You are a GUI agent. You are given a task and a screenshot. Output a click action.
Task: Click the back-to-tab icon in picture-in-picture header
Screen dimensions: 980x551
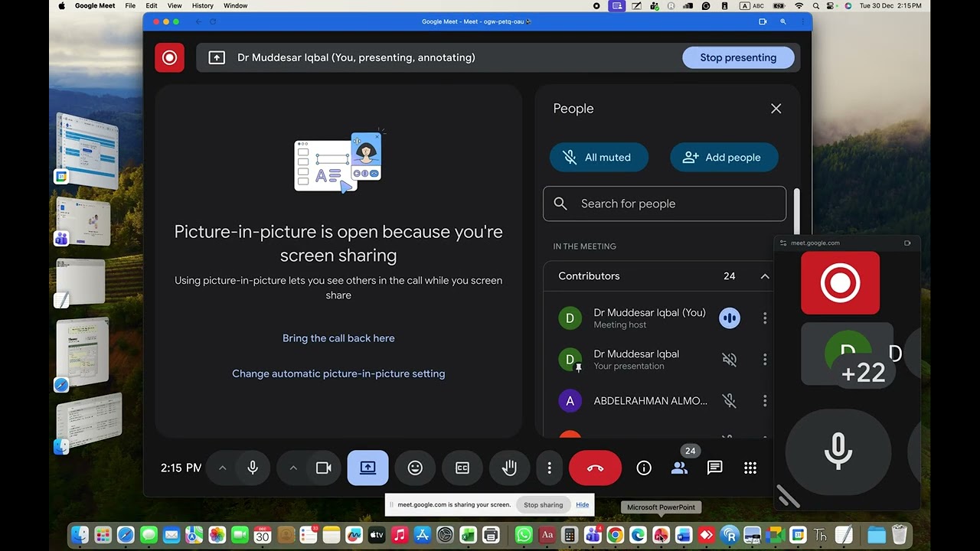[907, 243]
